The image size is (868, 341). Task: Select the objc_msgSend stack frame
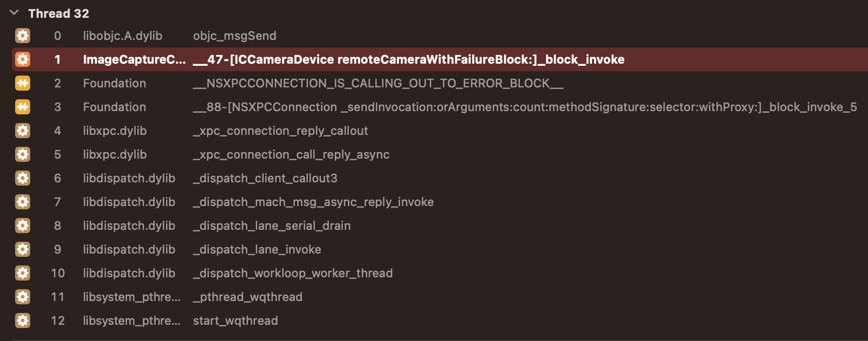coord(235,36)
